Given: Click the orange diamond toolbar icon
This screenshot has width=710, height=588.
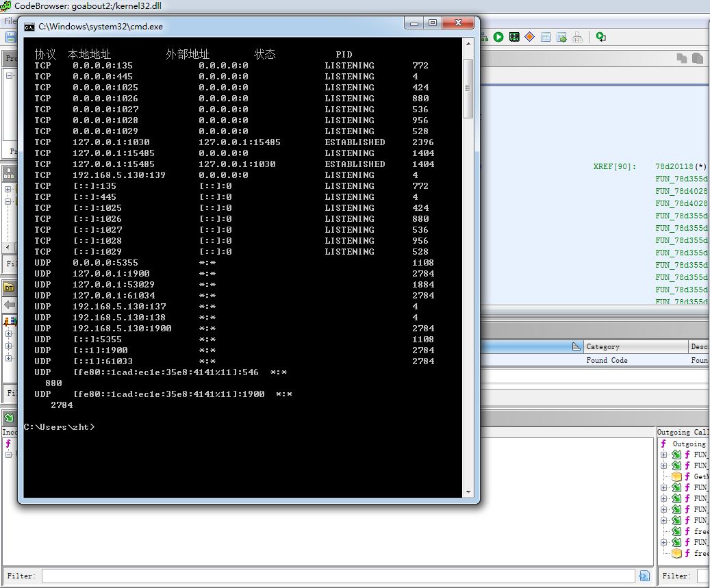Looking at the screenshot, I should (529, 37).
